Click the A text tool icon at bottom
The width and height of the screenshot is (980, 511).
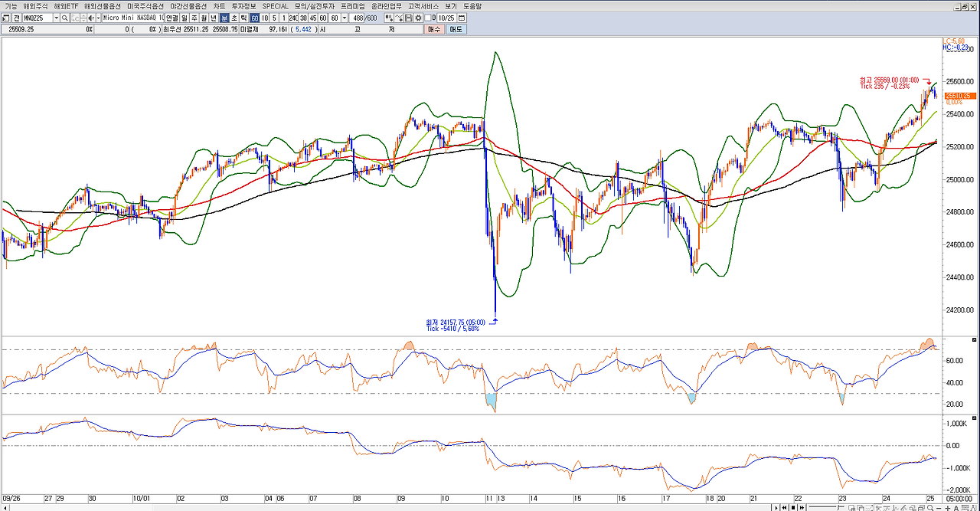956,507
